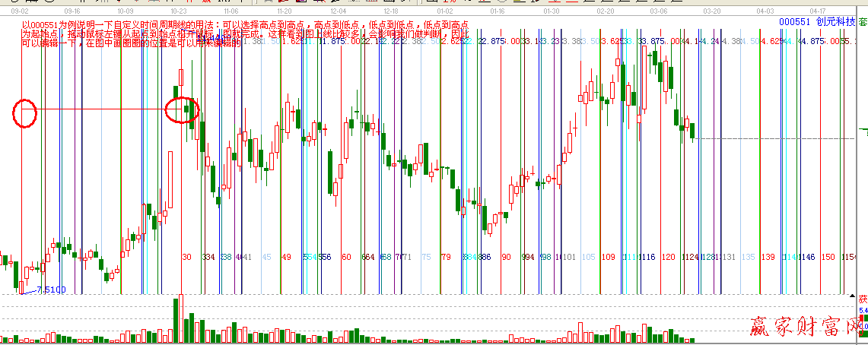Click the 01-02 date label

(x=445, y=11)
